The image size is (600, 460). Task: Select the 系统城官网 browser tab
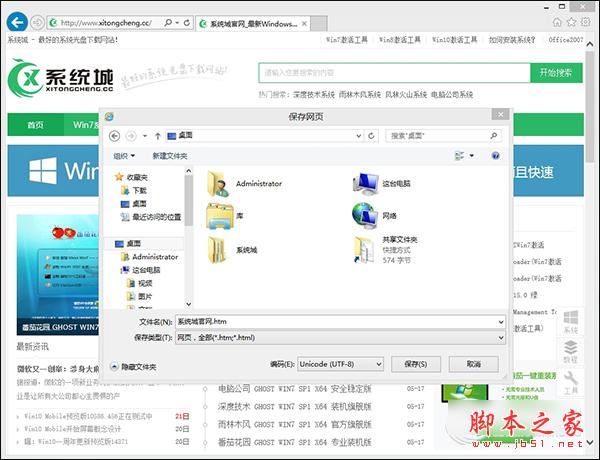(253, 24)
